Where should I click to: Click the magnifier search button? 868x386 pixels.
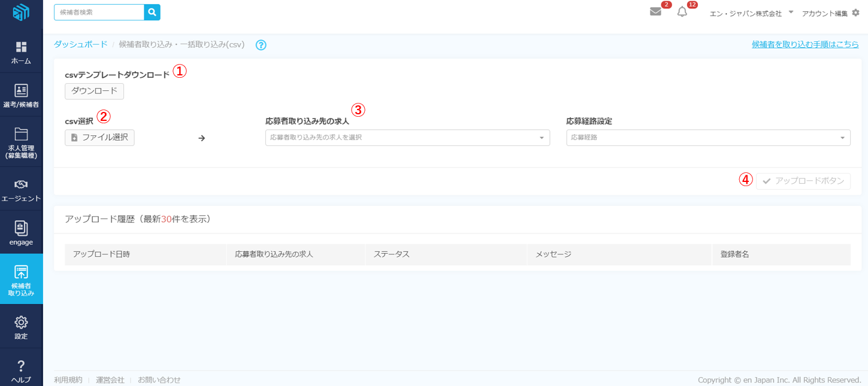(x=152, y=12)
